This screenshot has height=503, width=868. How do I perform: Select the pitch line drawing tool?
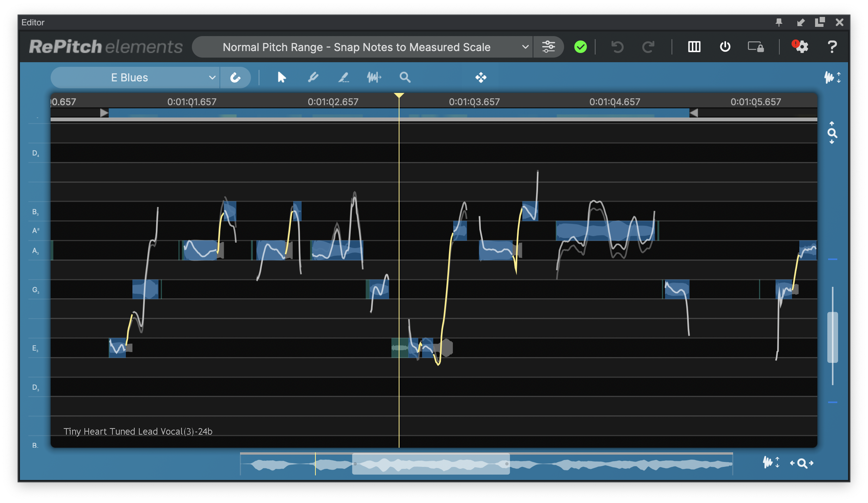pos(343,78)
